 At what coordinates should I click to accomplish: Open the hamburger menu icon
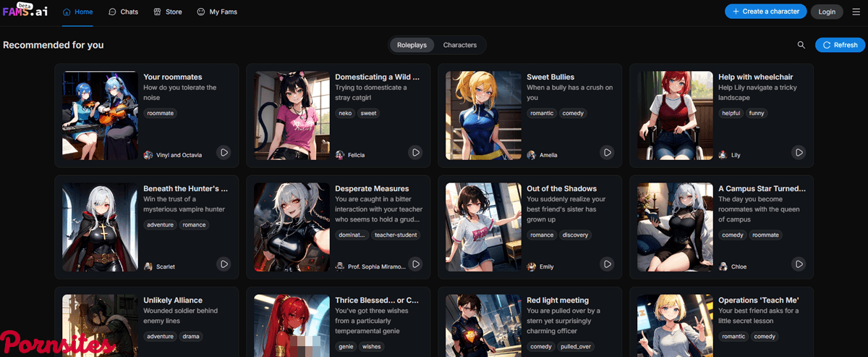point(856,12)
